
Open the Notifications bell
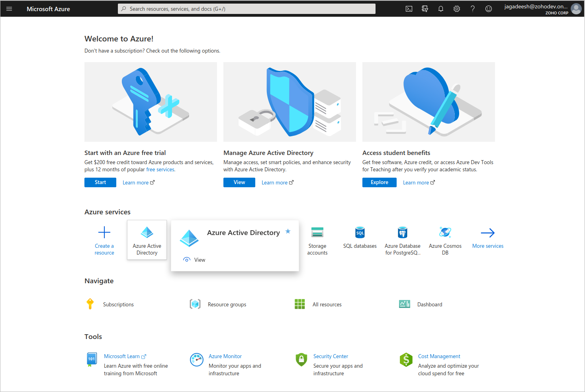tap(441, 9)
